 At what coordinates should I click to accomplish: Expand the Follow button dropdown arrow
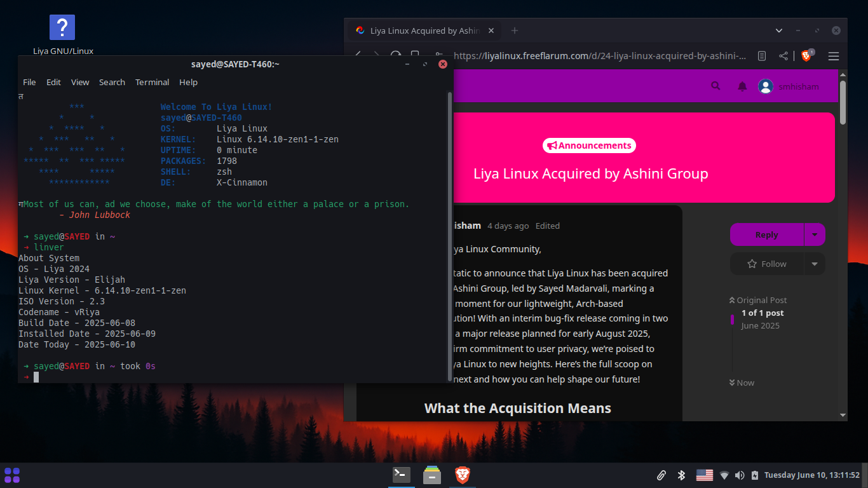[x=815, y=264]
